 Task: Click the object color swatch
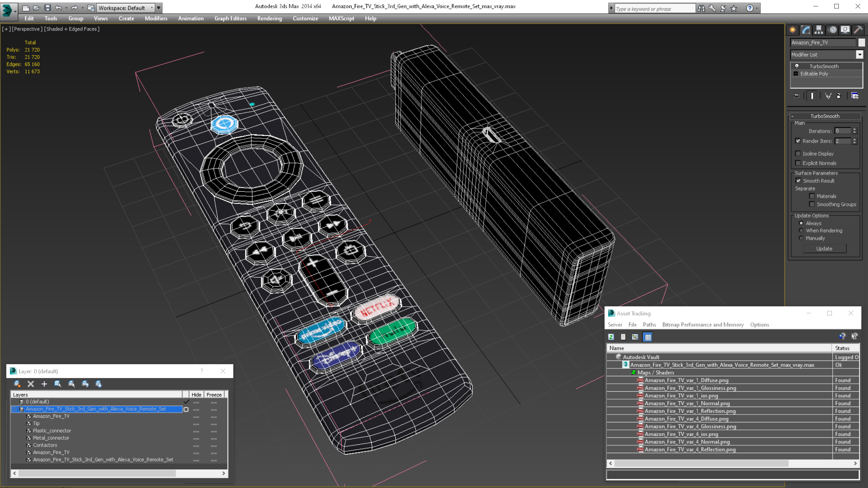tap(862, 42)
